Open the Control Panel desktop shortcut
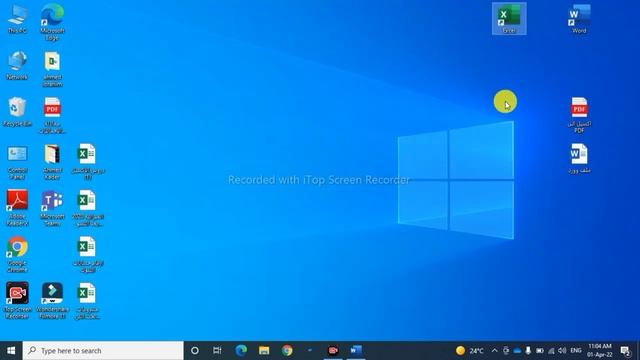This screenshot has width=640, height=360. pyautogui.click(x=17, y=162)
